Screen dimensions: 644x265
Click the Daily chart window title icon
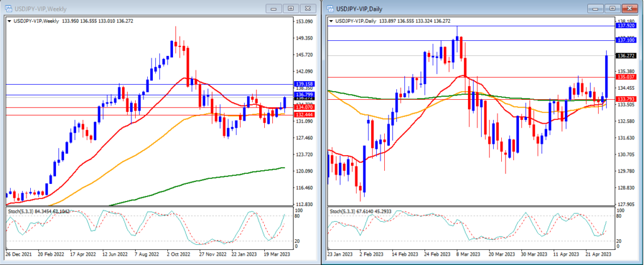[331, 8]
